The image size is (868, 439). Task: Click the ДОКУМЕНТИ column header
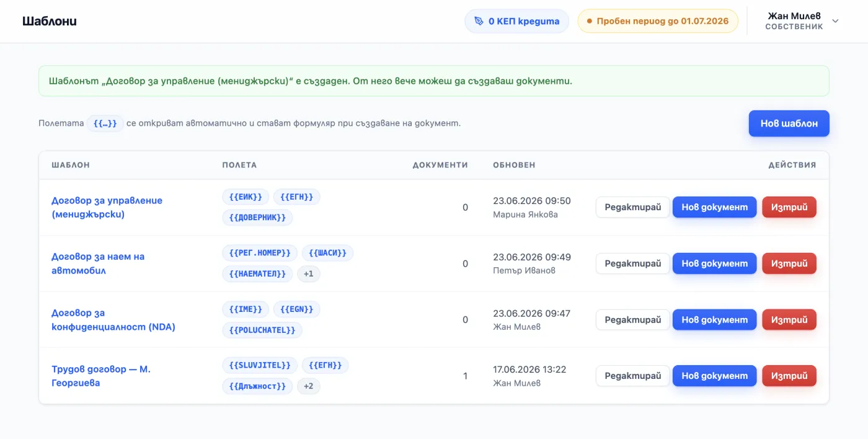[440, 165]
